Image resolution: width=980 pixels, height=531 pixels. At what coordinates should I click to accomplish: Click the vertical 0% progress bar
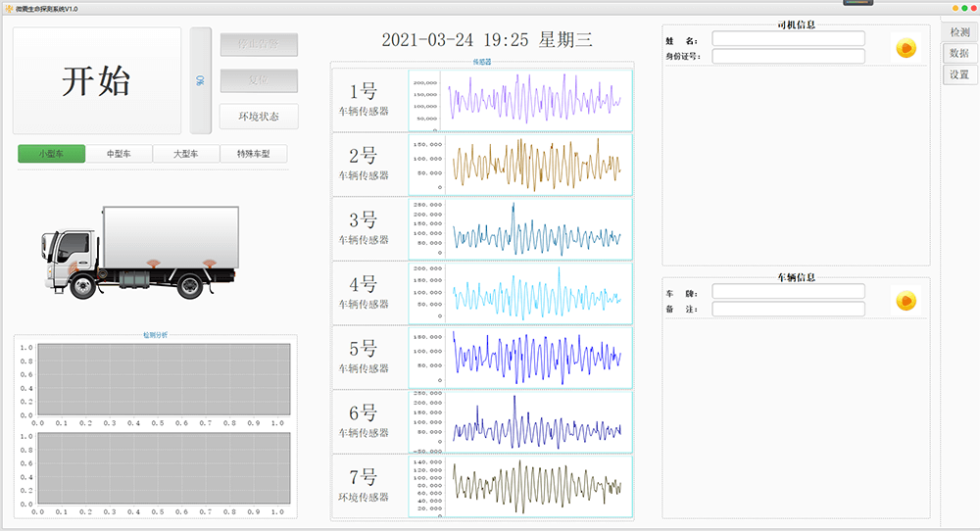click(x=201, y=80)
